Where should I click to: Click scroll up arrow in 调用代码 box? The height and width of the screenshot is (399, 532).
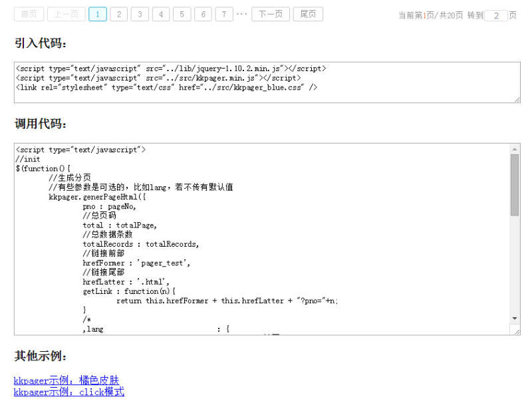click(x=515, y=149)
